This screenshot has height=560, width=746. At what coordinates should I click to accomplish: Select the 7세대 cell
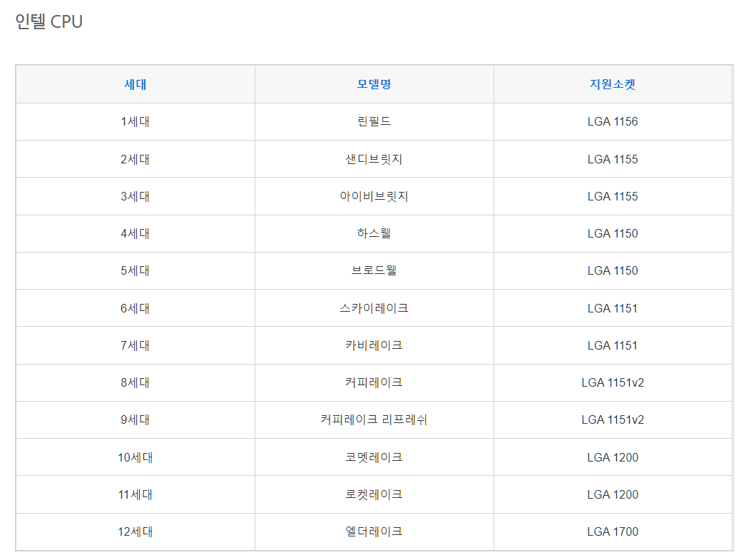click(x=135, y=345)
